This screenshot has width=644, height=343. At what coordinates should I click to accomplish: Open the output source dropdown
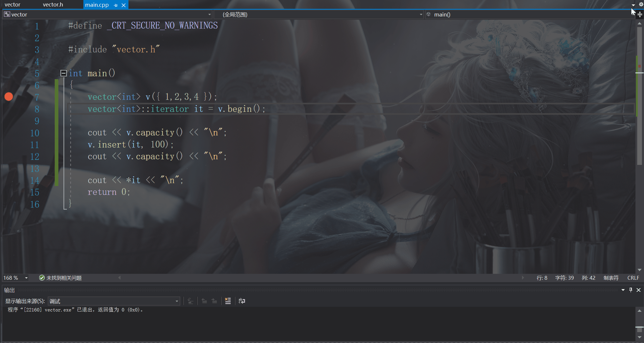[x=177, y=301]
